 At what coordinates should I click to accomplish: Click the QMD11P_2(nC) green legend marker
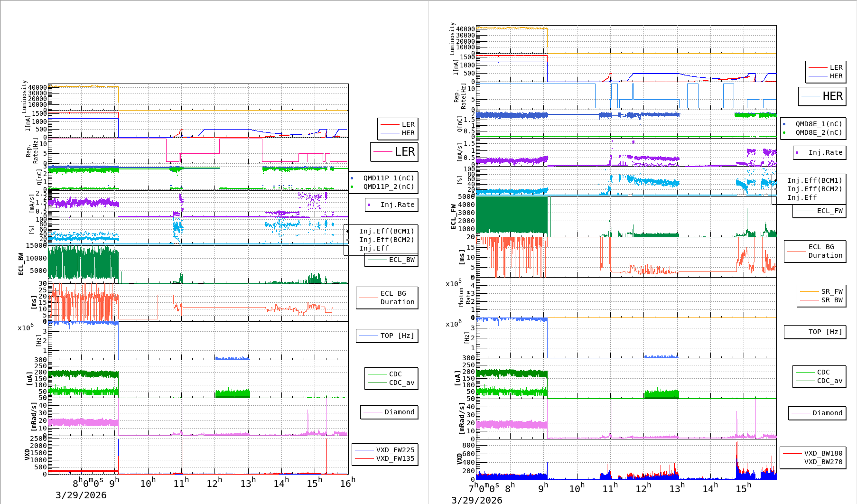[352, 187]
